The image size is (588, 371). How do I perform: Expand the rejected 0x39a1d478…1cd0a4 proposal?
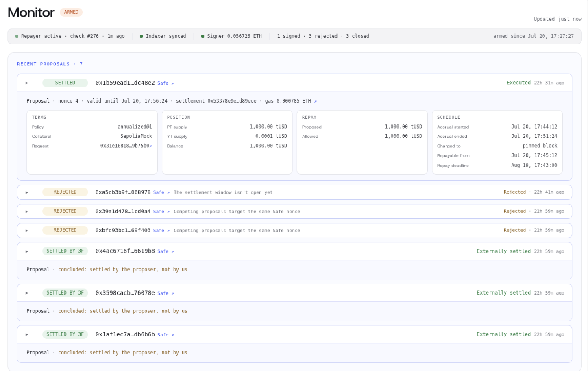point(27,212)
